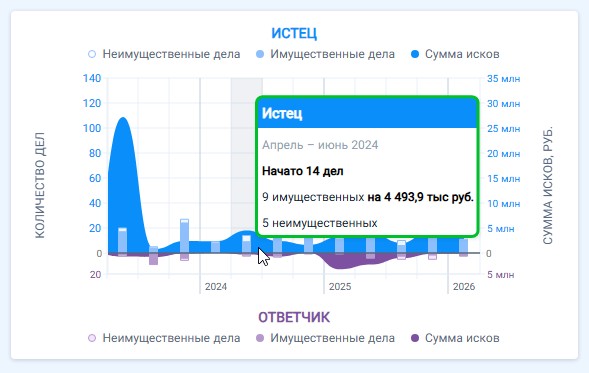Toggle defendant 'Неимущественные дела' legend under ОТВЕТЧИК
589x373 pixels.
coord(164,338)
